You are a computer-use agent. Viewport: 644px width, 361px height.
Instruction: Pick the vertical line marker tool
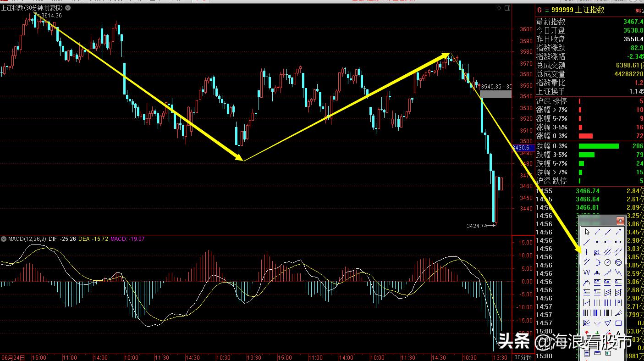pos(587,252)
